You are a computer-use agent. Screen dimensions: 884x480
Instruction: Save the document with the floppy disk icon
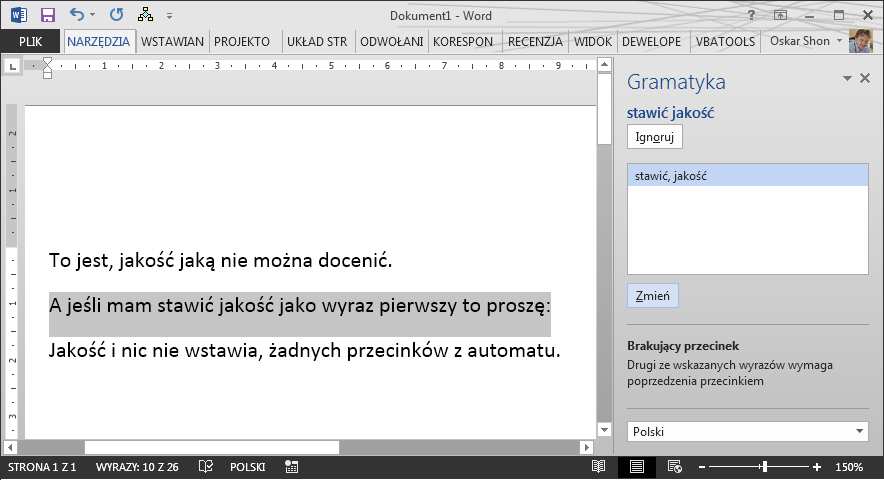48,15
